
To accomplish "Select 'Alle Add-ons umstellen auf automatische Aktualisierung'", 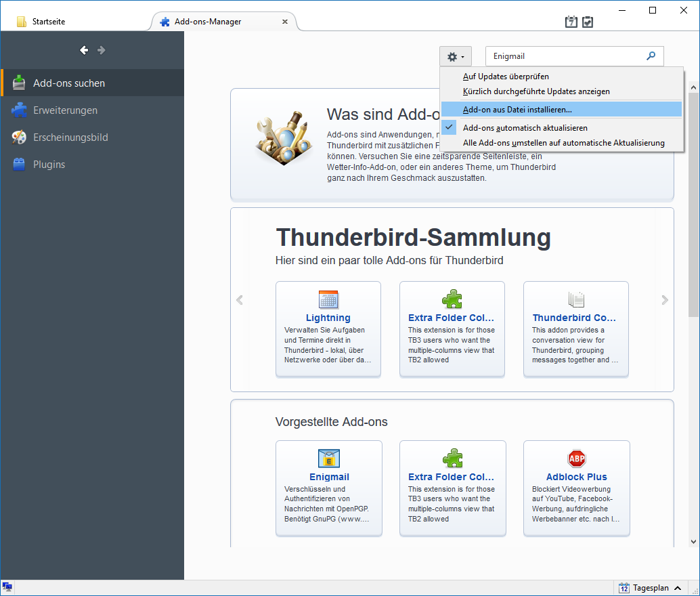I will coord(561,143).
